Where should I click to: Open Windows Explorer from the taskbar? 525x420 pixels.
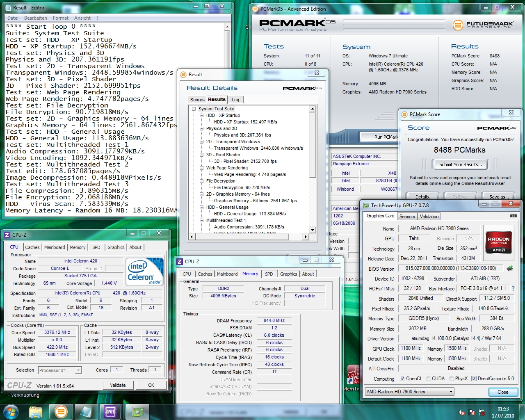pyautogui.click(x=36, y=411)
